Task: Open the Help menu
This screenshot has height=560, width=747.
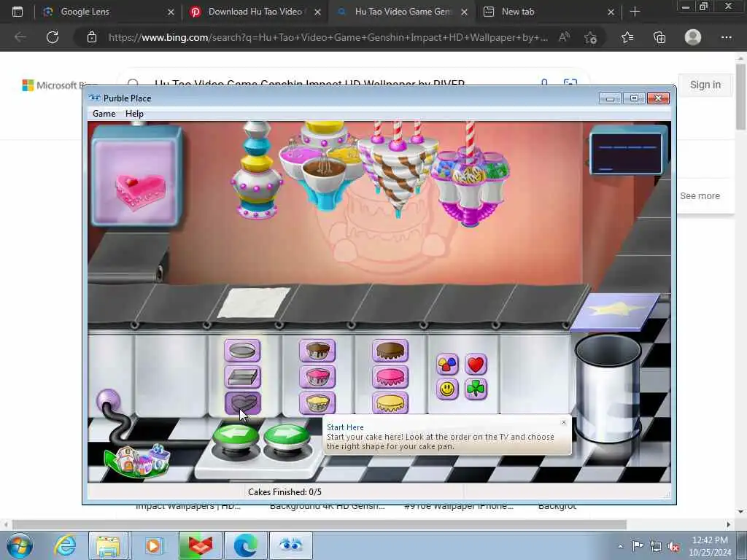Action: point(134,114)
